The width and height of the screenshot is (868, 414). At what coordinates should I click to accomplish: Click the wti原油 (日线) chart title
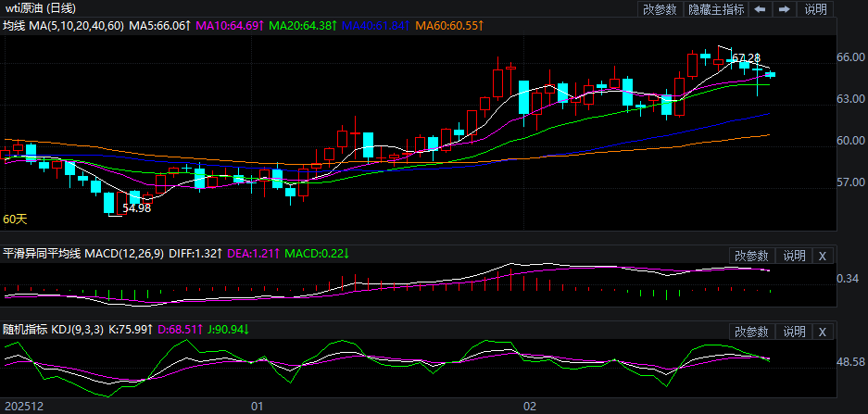click(41, 8)
